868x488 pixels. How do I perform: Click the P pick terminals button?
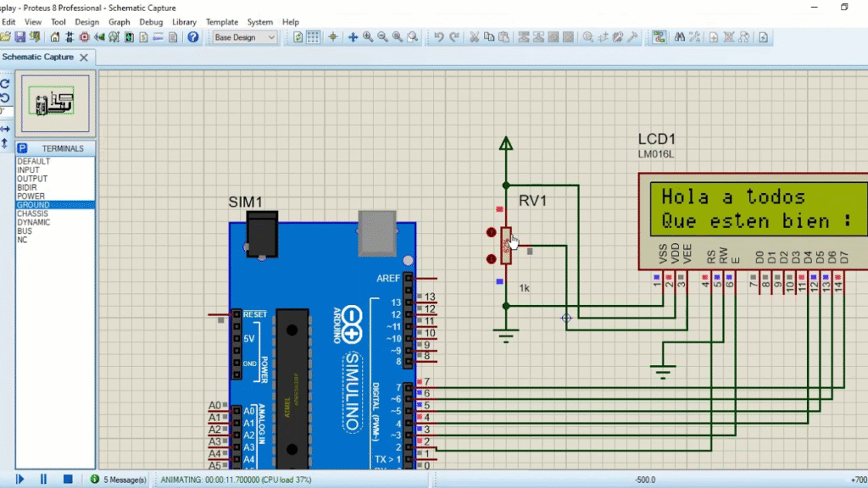click(x=22, y=148)
